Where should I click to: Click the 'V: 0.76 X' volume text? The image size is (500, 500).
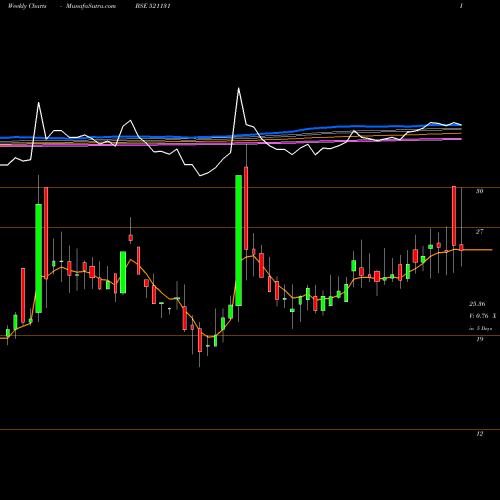point(483,316)
